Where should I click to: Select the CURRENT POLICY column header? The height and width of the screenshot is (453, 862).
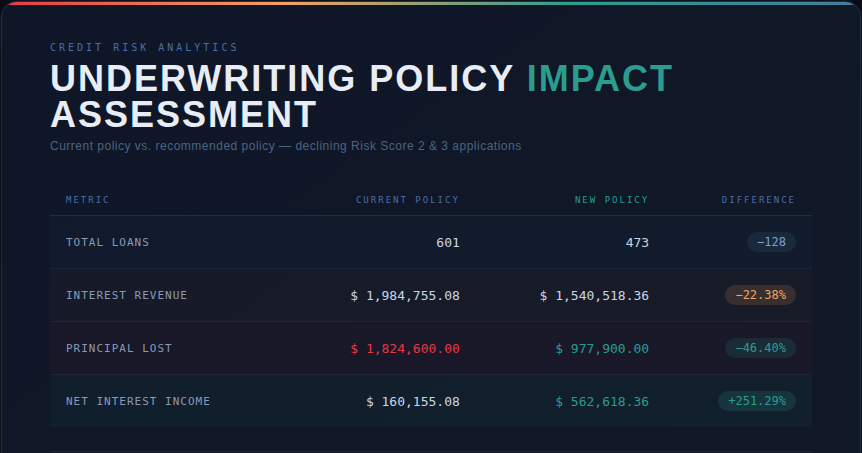(x=407, y=200)
